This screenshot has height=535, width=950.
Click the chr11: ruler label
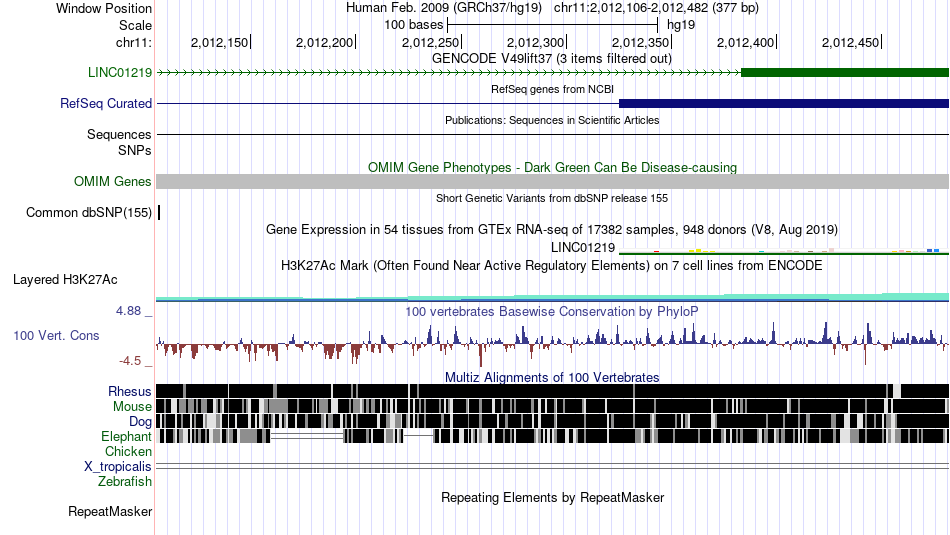click(x=133, y=42)
